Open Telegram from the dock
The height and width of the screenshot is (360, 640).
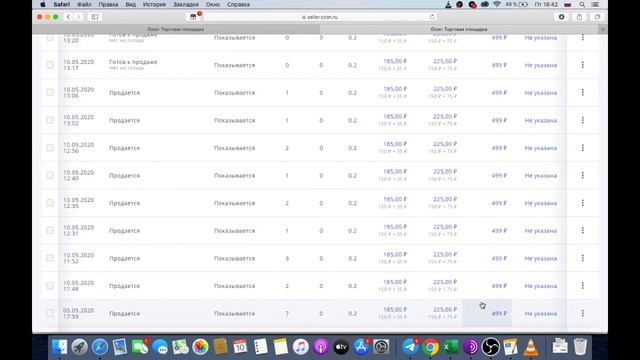coord(410,347)
